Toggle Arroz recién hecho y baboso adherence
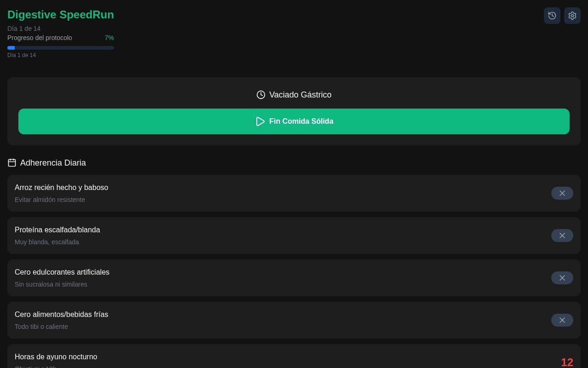 pyautogui.click(x=562, y=193)
